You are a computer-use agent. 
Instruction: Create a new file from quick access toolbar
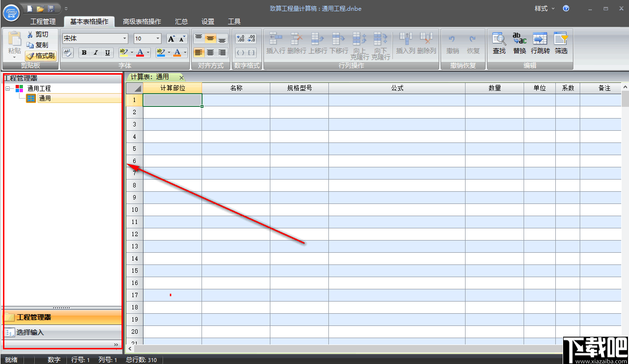coord(30,9)
